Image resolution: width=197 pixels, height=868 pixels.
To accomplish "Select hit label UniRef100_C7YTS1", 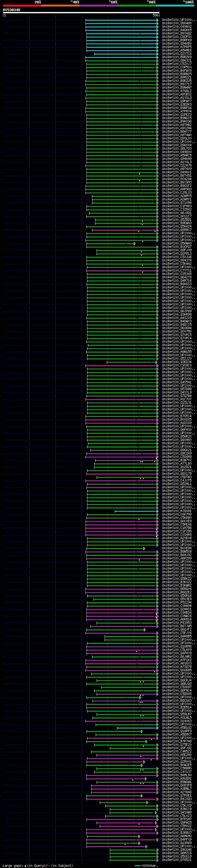I will [177, 271].
